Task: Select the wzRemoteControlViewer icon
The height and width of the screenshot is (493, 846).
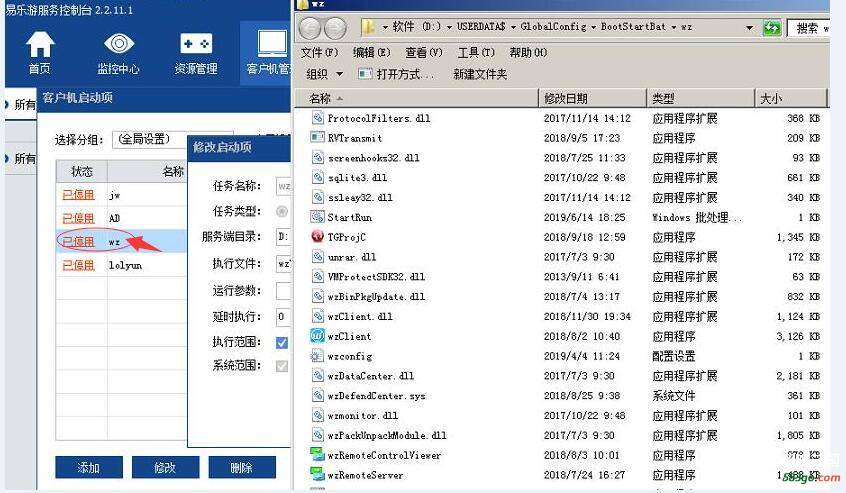Action: coord(317,455)
